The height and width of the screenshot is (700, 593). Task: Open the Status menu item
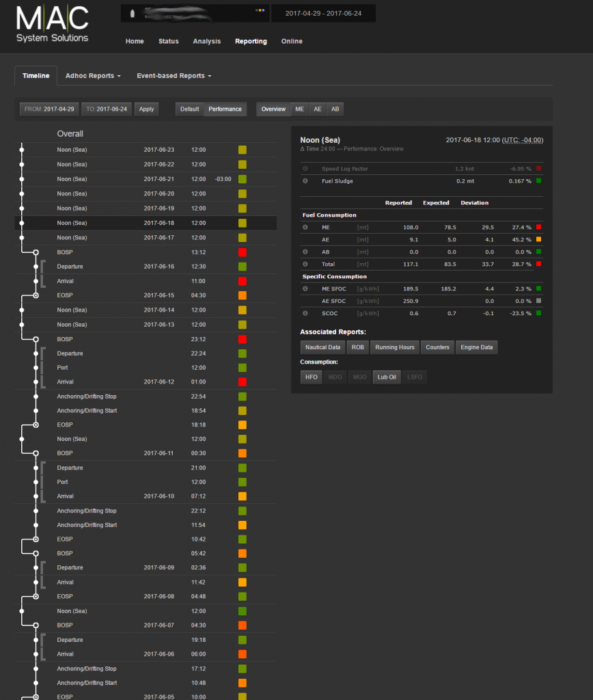point(169,41)
